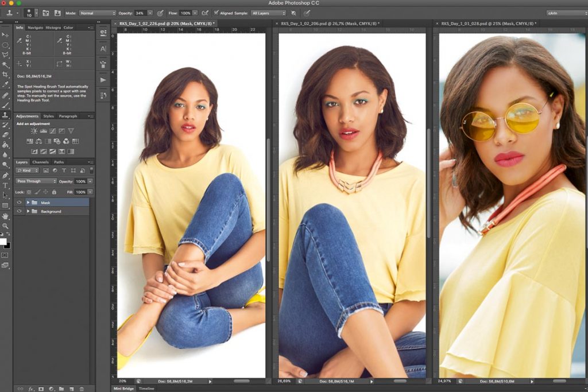Switch to the Channels tab
The height and width of the screenshot is (392, 588).
40,162
